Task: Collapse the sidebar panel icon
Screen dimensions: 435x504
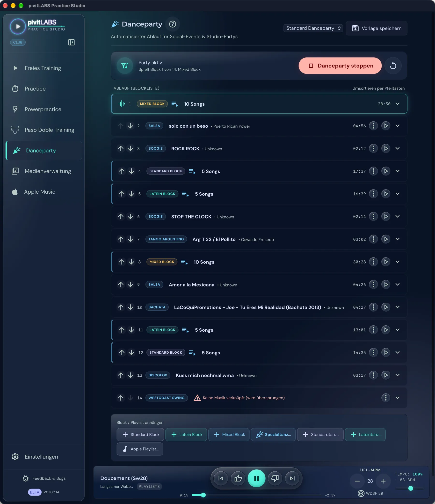Action: (71, 42)
